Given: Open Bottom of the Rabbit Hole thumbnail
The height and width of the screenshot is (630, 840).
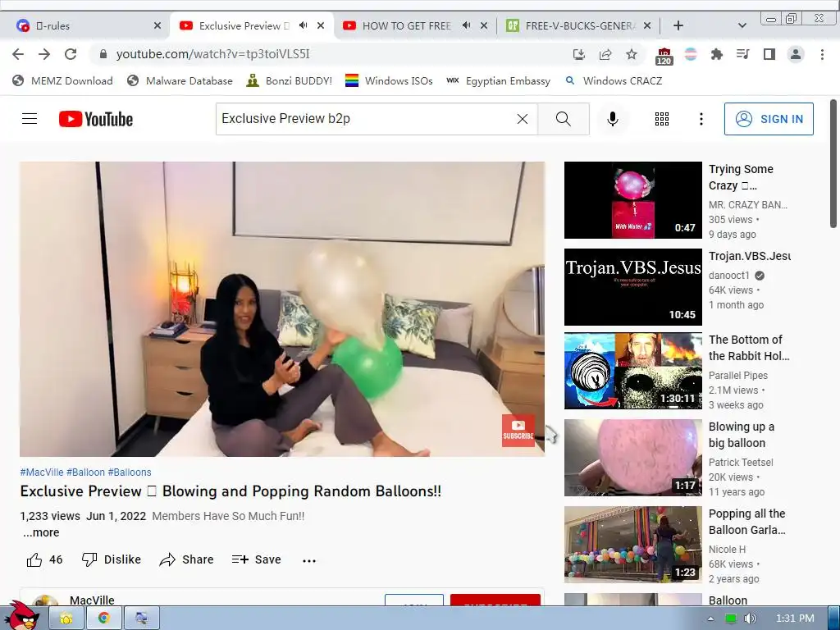Looking at the screenshot, I should [632, 371].
